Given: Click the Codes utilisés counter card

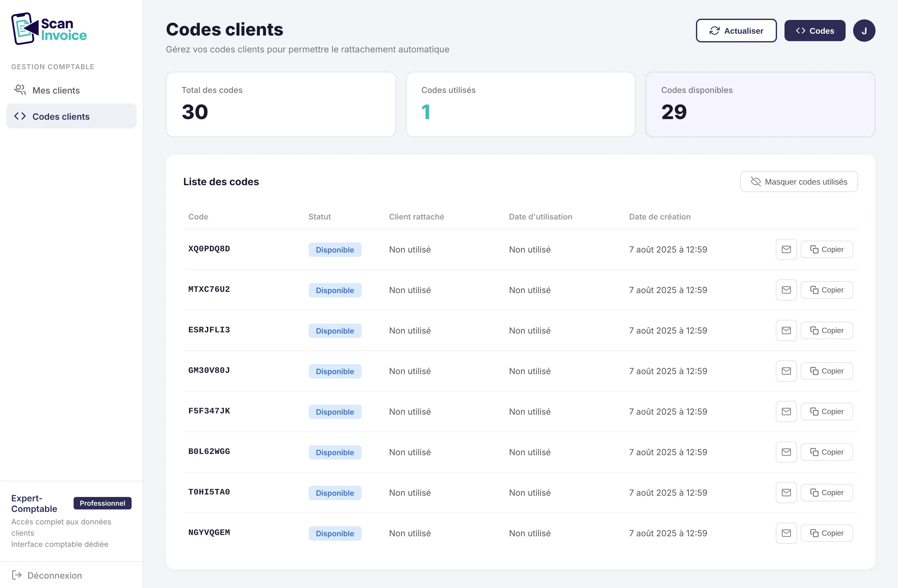Looking at the screenshot, I should 520,104.
